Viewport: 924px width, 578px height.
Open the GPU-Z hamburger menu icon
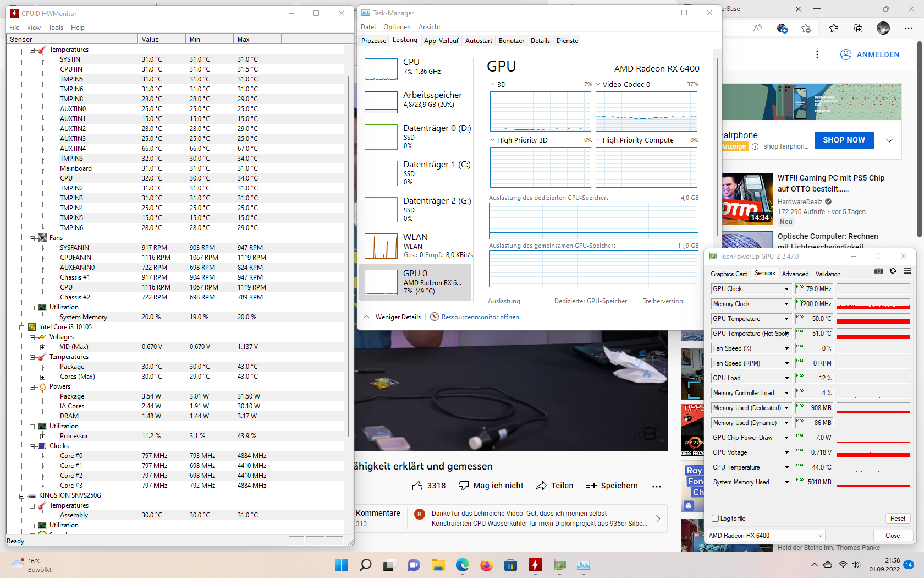click(907, 271)
